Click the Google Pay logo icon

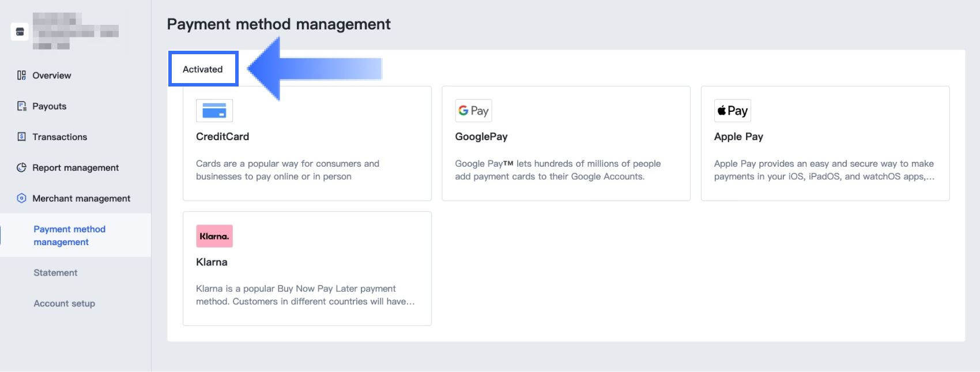473,111
